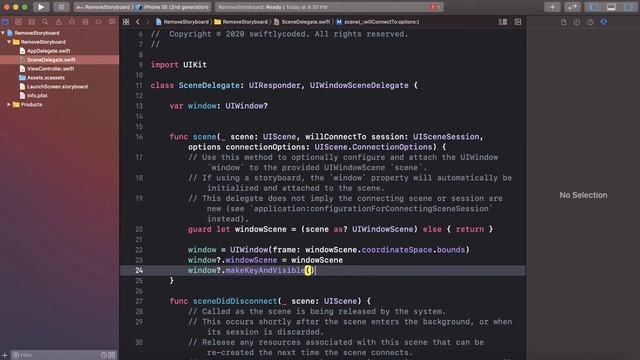Show the File inspector

pyautogui.click(x=563, y=22)
